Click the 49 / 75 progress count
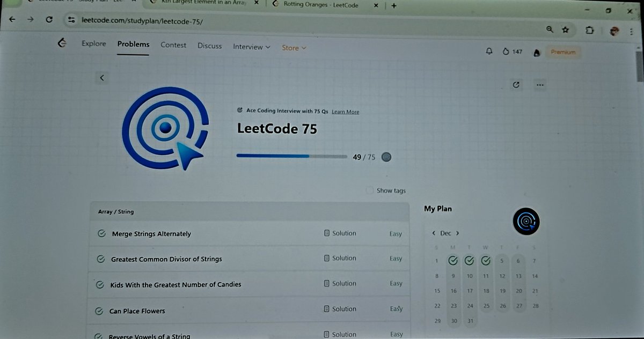 click(x=364, y=157)
